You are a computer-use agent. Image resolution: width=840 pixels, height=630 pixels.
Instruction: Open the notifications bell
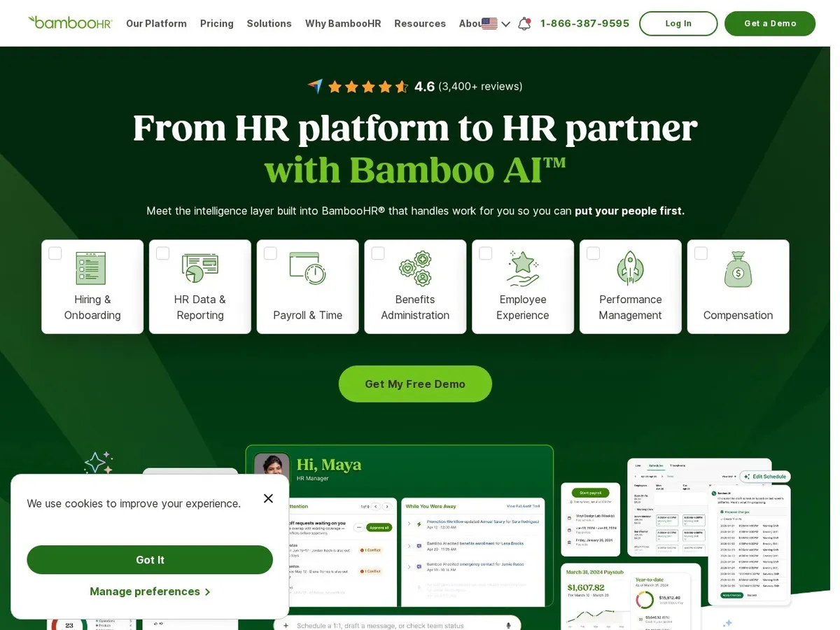[x=524, y=24]
